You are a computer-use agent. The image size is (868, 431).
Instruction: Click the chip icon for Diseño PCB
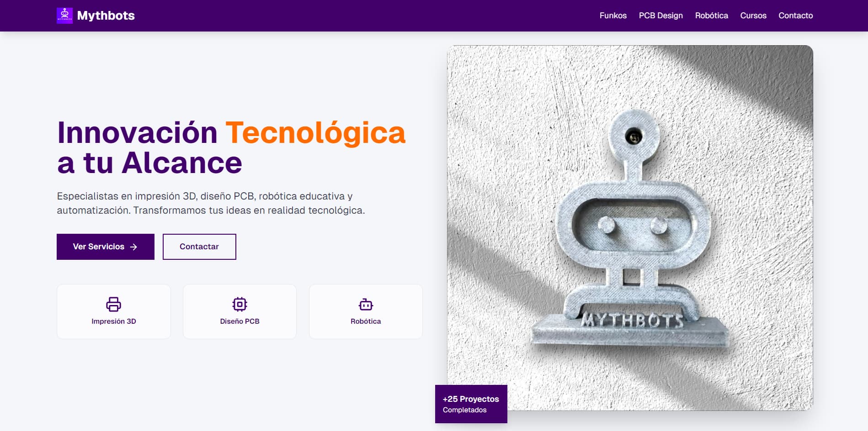(240, 304)
